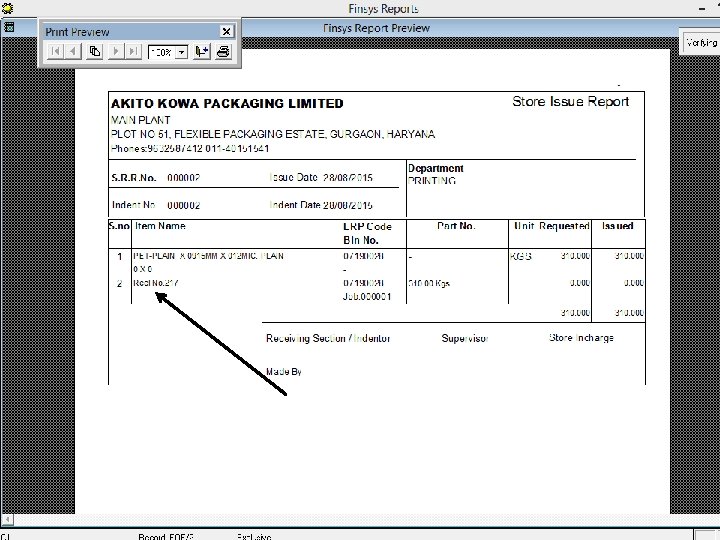Click the Exclusive status bar entry
The image size is (720, 540).
point(254,536)
